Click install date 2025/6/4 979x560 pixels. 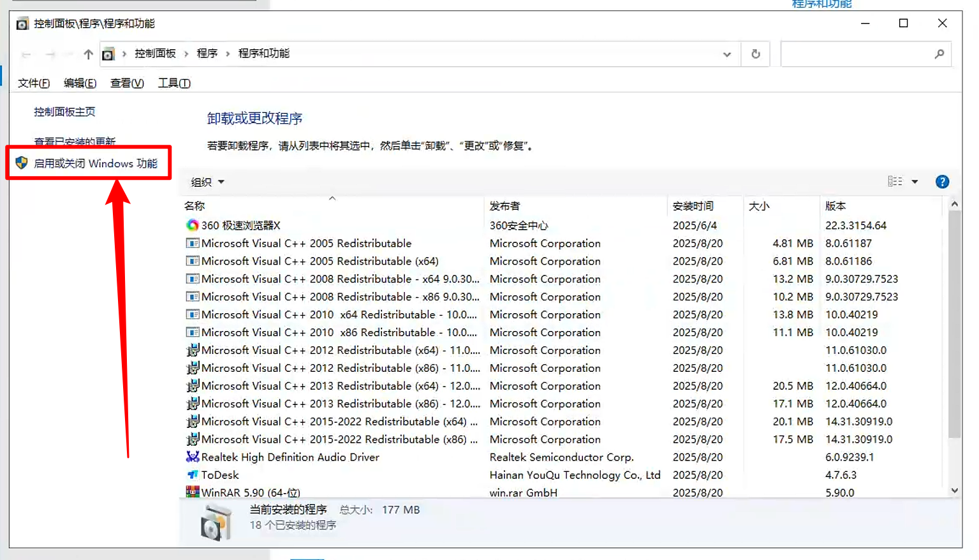(695, 225)
